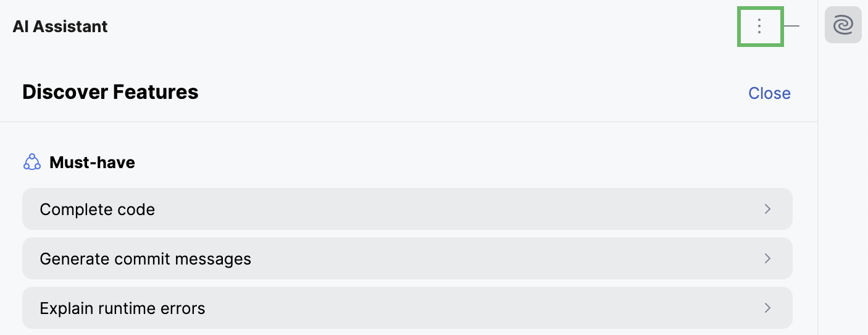
Task: Open the three-dot options menu
Action: pyautogui.click(x=760, y=26)
